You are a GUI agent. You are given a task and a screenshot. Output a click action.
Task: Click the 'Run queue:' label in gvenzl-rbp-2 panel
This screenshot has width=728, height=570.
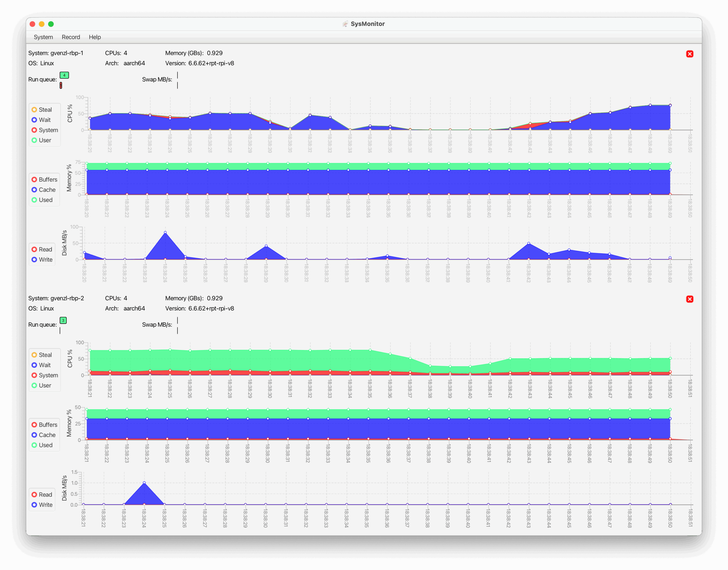(x=42, y=325)
